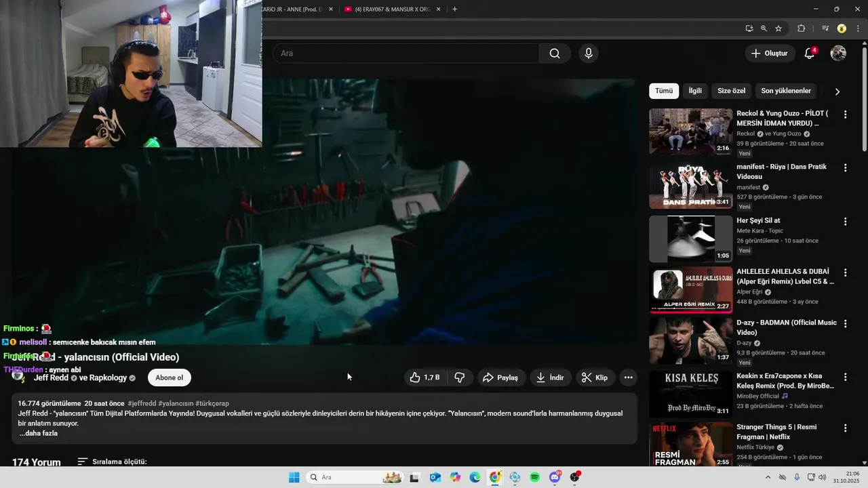Install app icon in Chrome address bar

749,28
